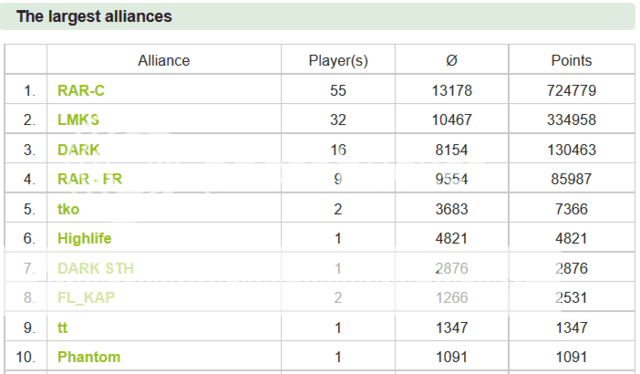This screenshot has width=640, height=374.
Task: Open the DARK alliance link
Action: (x=79, y=150)
